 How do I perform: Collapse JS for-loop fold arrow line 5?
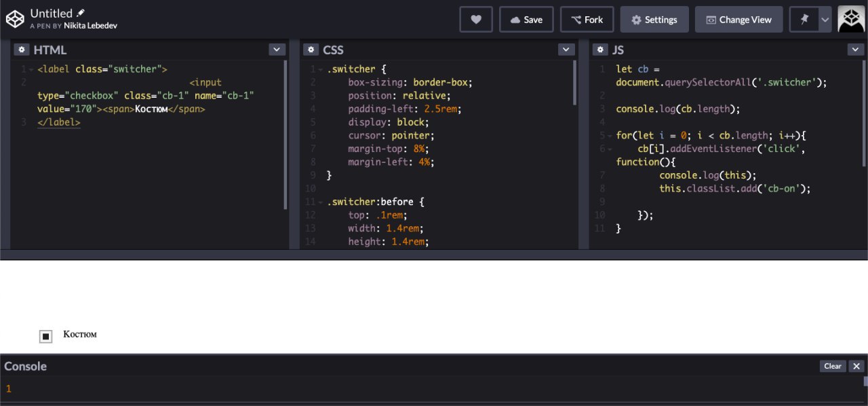click(x=610, y=136)
